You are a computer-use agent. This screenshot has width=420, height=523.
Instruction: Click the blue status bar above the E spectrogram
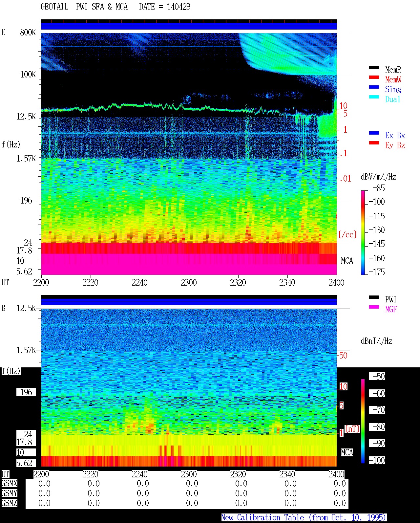click(189, 26)
